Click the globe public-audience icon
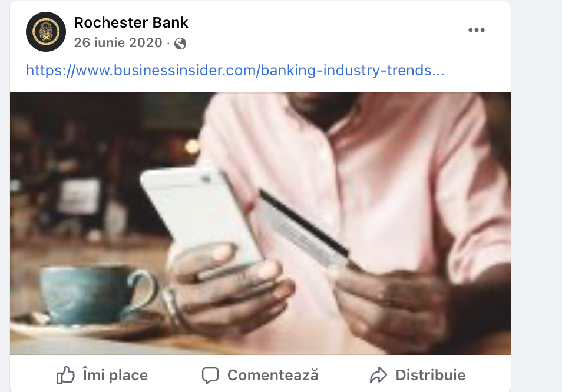The height and width of the screenshot is (392, 562). point(180,44)
